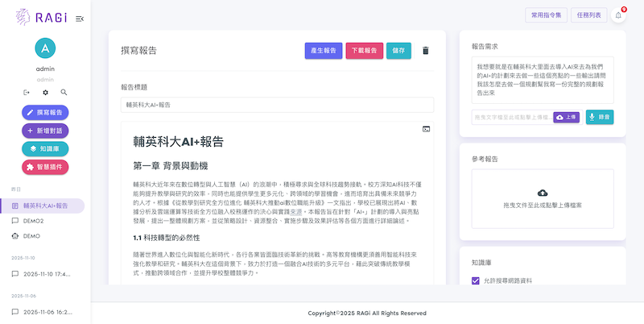Click the cloud upload icon in 參考報告
This screenshot has width=644, height=324.
pos(542,193)
